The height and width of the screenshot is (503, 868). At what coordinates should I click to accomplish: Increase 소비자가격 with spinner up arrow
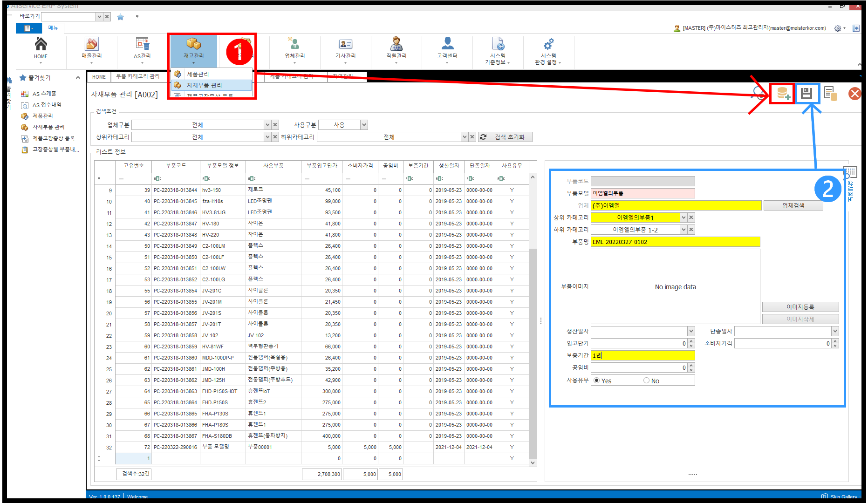coord(835,341)
